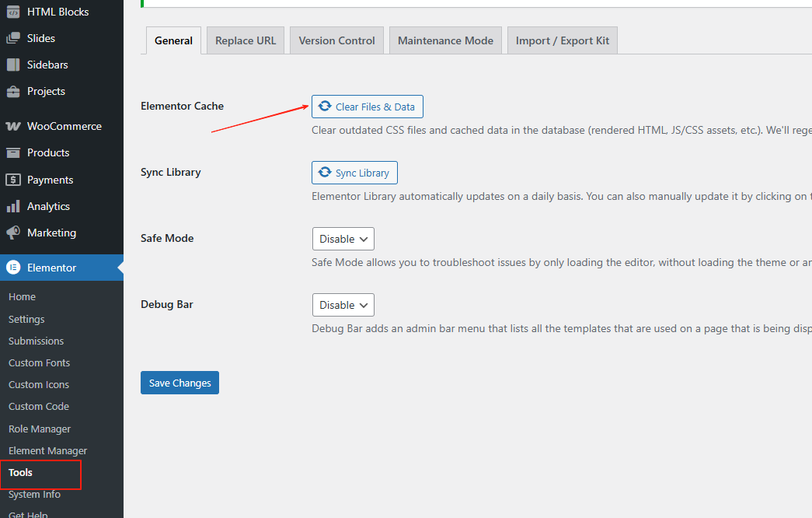
Task: Click the WooCommerce logo icon
Action: 13,126
